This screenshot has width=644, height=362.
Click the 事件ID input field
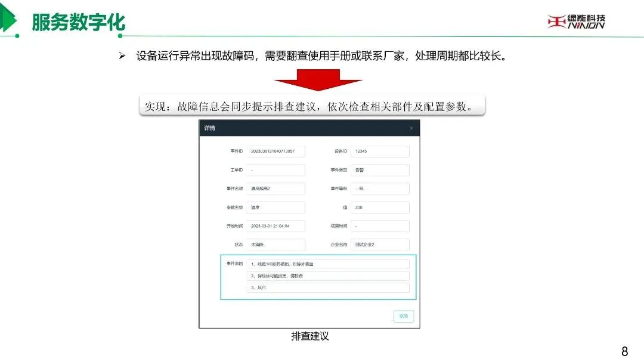tap(275, 151)
